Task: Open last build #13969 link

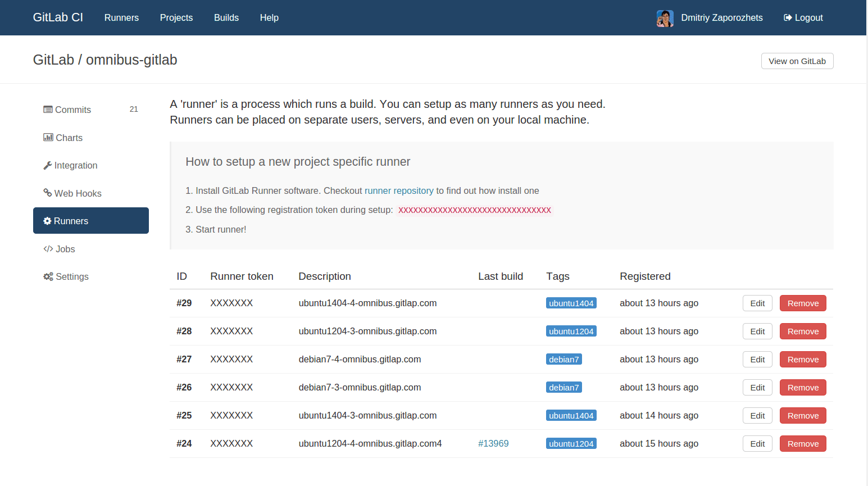Action: 493,444
